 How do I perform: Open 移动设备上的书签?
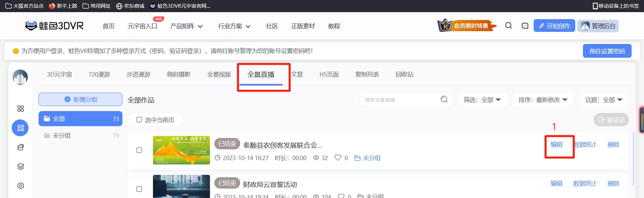(x=616, y=6)
